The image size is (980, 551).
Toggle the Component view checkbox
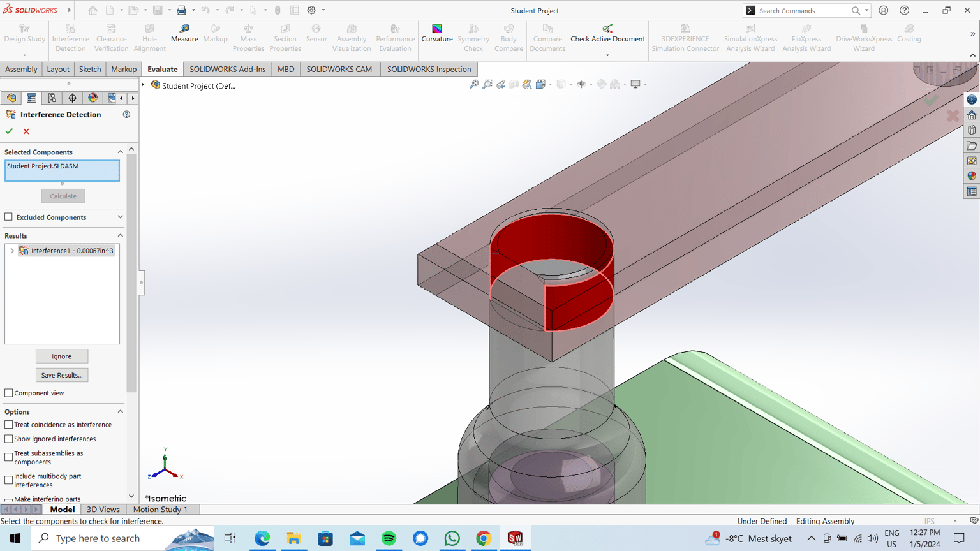[9, 393]
